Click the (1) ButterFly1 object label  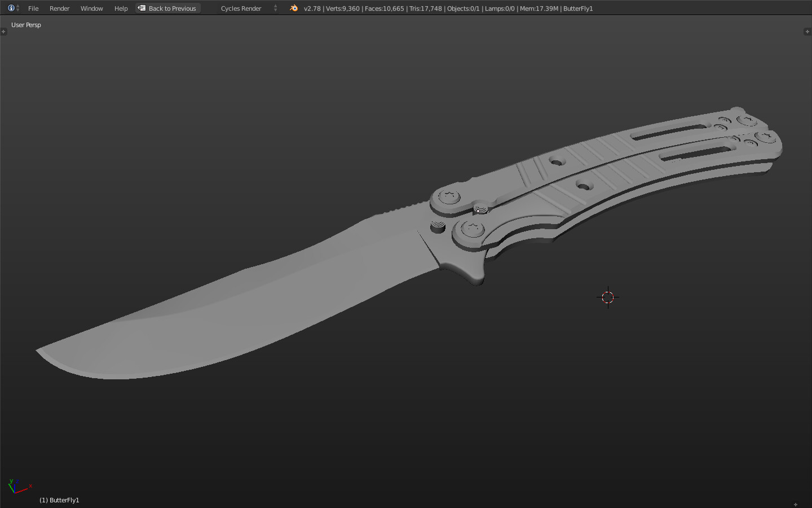(x=59, y=500)
